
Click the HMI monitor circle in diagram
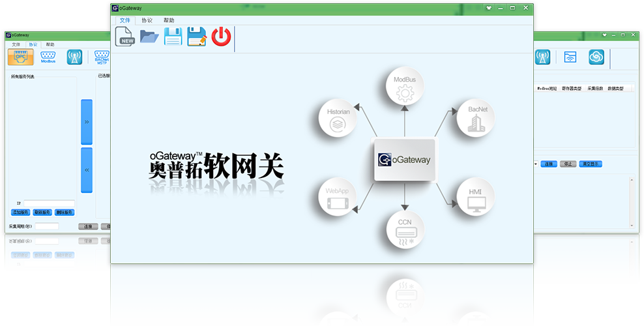coord(476,196)
